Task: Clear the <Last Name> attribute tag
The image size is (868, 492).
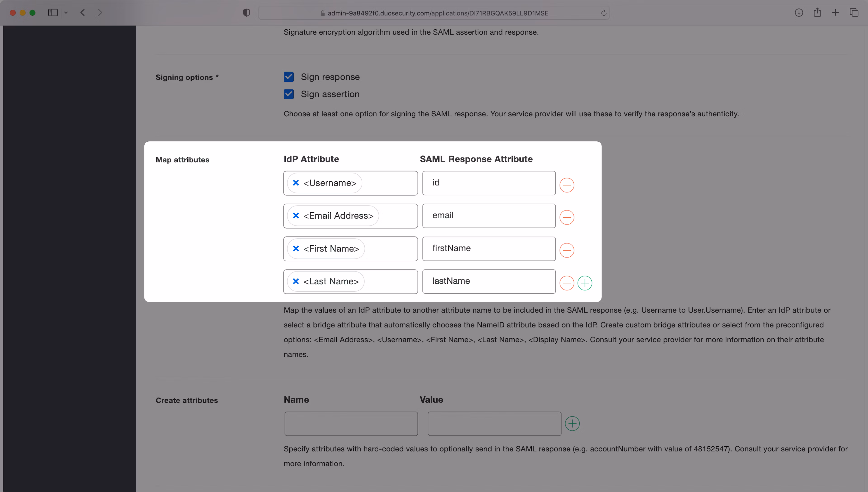Action: coord(296,281)
